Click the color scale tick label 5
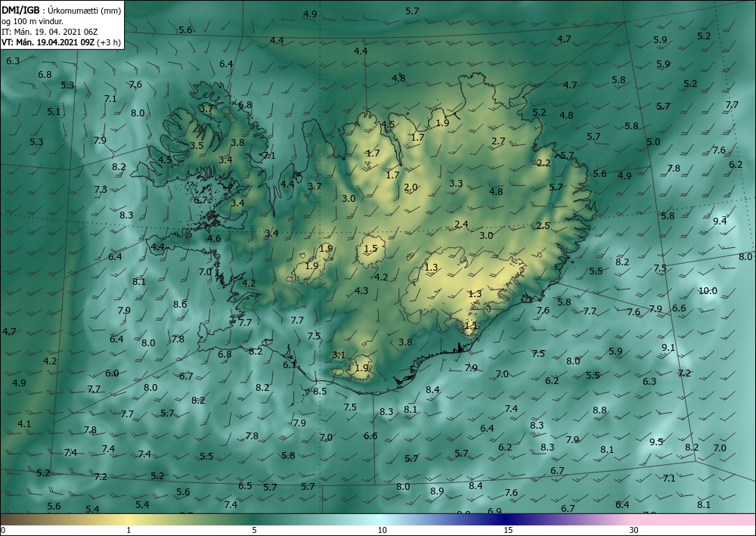Image resolution: width=756 pixels, height=536 pixels. pos(254,530)
